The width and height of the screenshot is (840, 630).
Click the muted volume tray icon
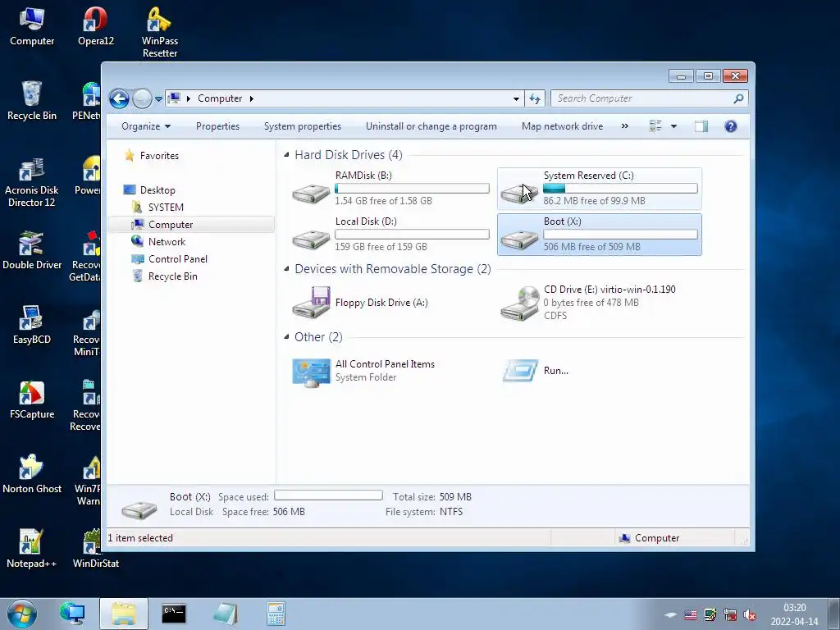750,615
